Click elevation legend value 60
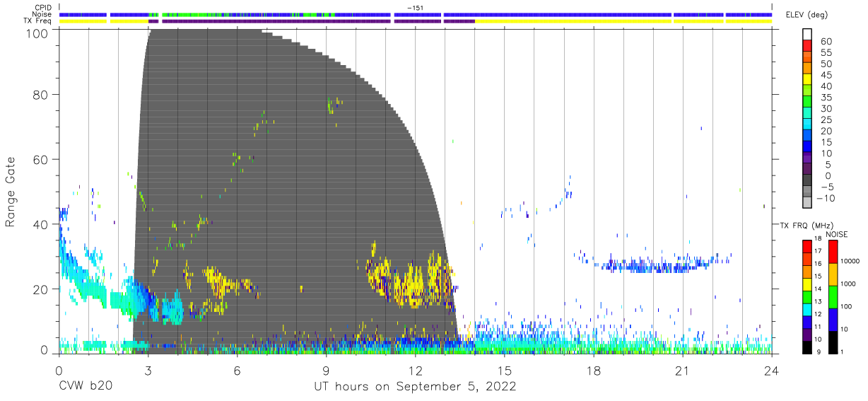 (x=826, y=42)
